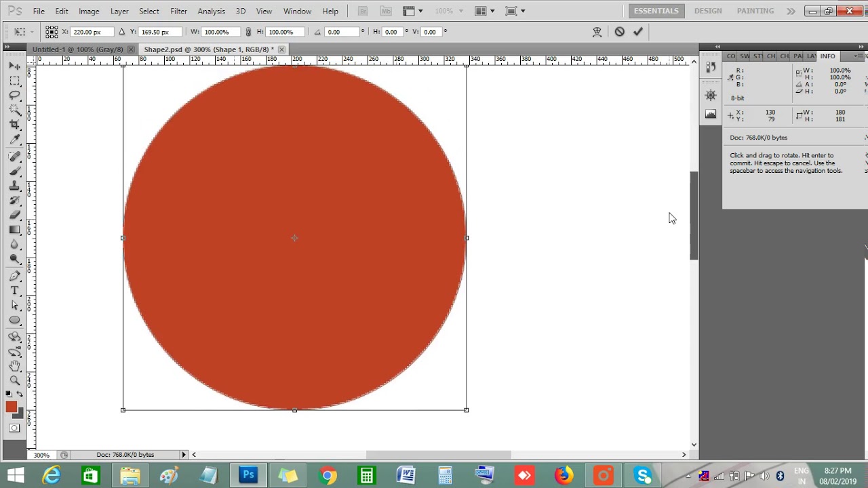Select the Clone Stamp tool
868x488 pixels.
coord(14,186)
